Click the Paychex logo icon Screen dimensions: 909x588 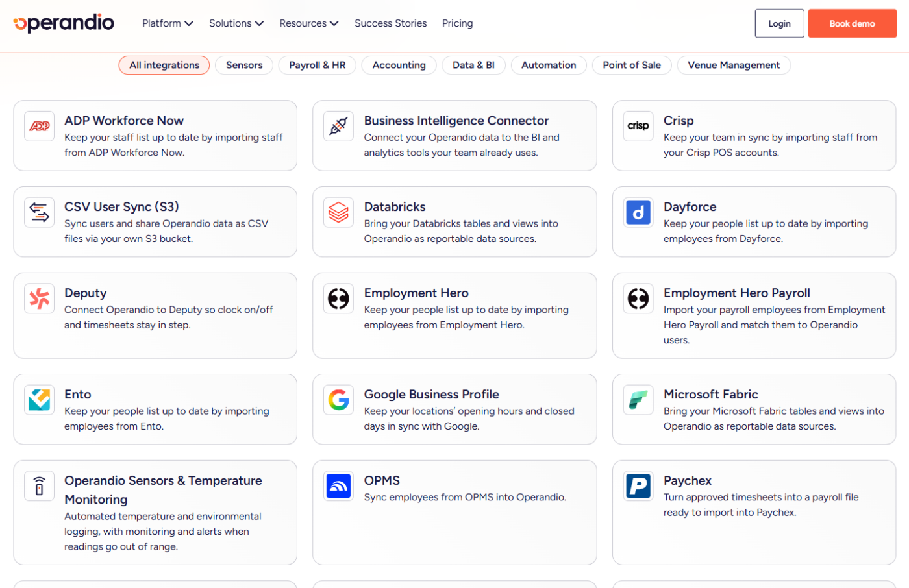pos(638,486)
